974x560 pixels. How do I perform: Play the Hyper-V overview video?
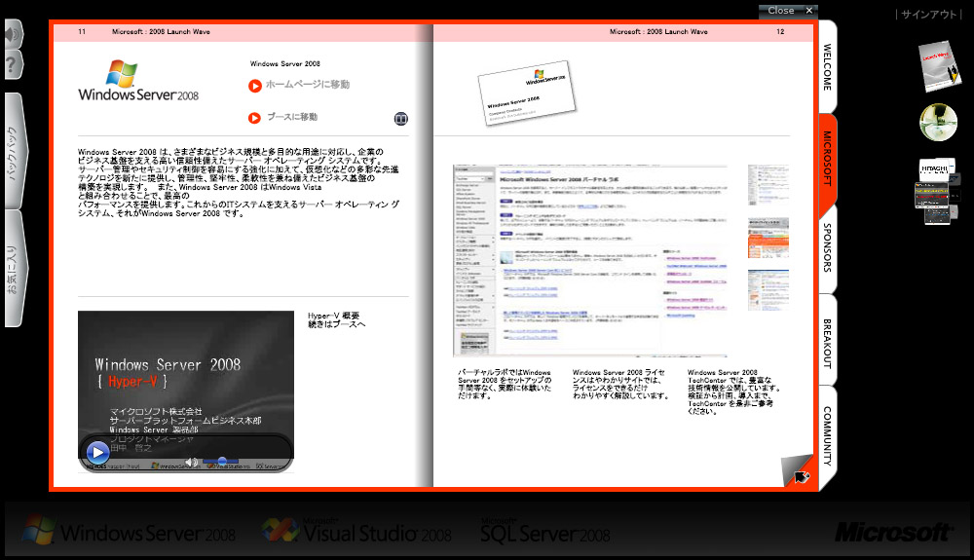(x=97, y=452)
